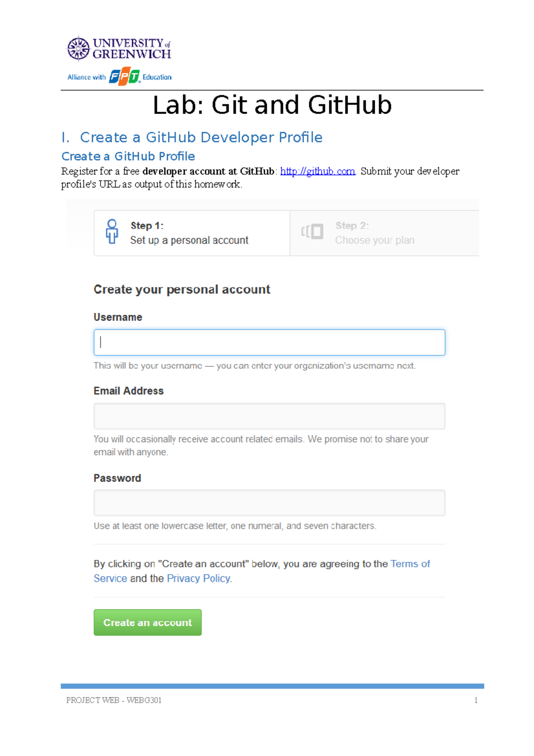Click the 'Create a GitHub Developer Profile' heading
534x756 pixels.
coord(201,138)
